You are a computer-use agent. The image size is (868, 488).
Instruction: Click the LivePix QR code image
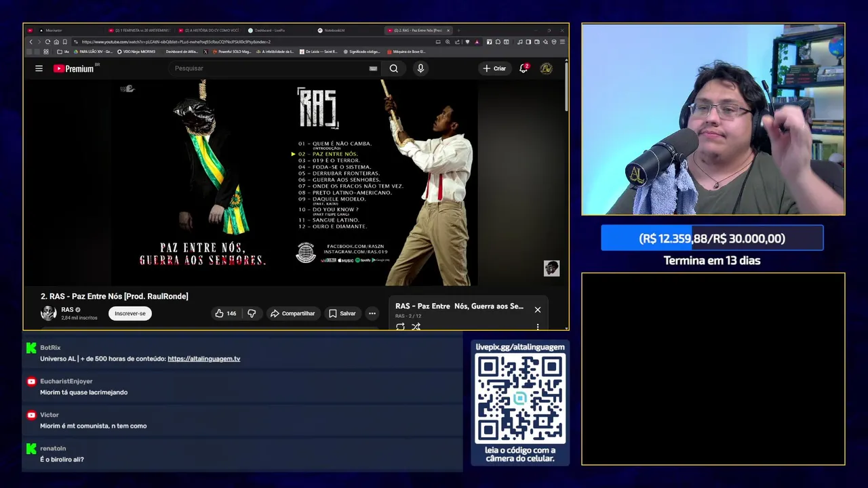520,398
